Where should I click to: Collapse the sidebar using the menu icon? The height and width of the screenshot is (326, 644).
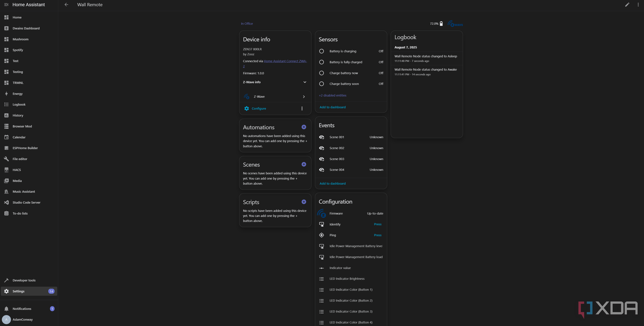click(7, 5)
